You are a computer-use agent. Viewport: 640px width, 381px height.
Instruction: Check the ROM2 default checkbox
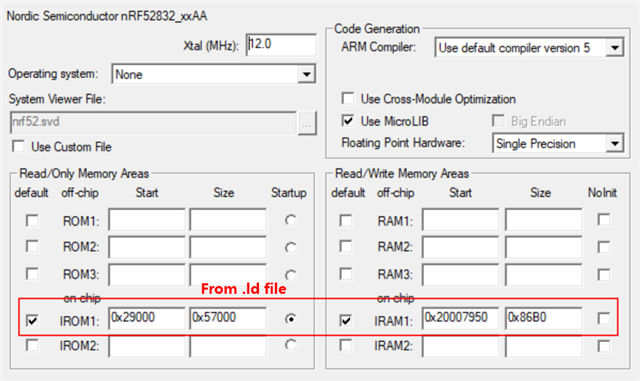(32, 247)
